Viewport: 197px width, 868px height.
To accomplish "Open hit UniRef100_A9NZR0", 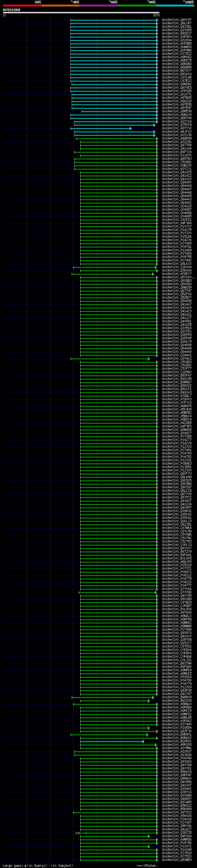I will click(176, 84).
